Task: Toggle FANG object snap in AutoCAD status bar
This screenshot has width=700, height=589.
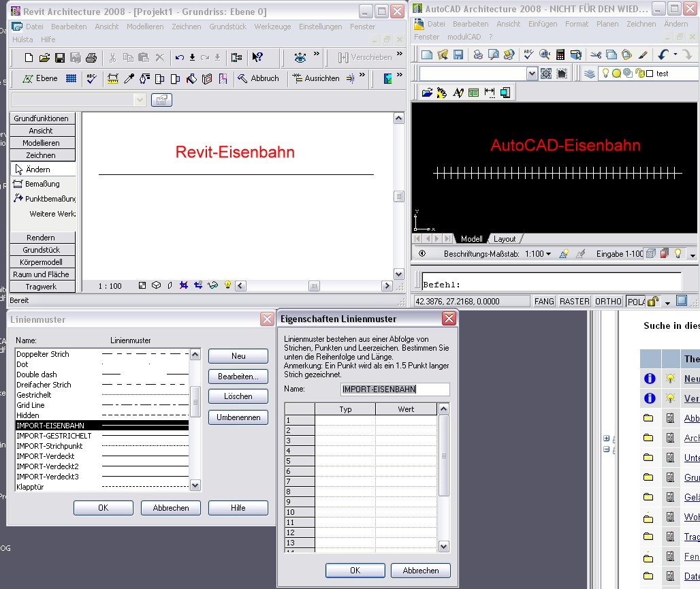Action: (544, 302)
